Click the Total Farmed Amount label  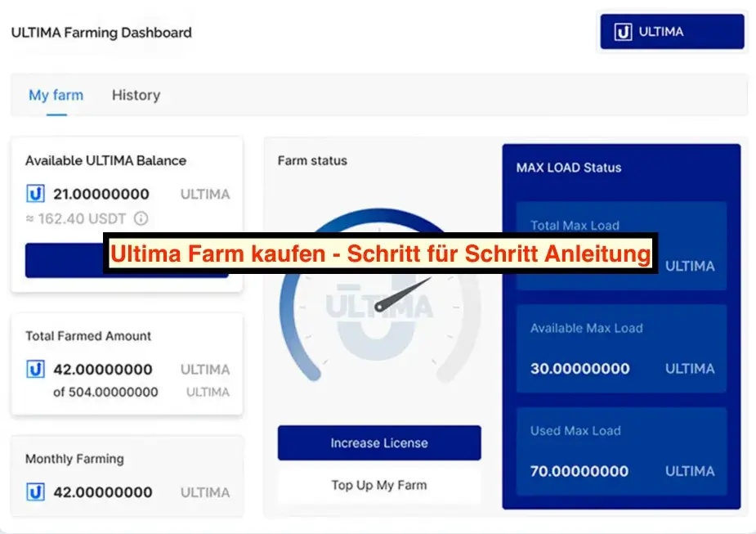click(x=88, y=336)
